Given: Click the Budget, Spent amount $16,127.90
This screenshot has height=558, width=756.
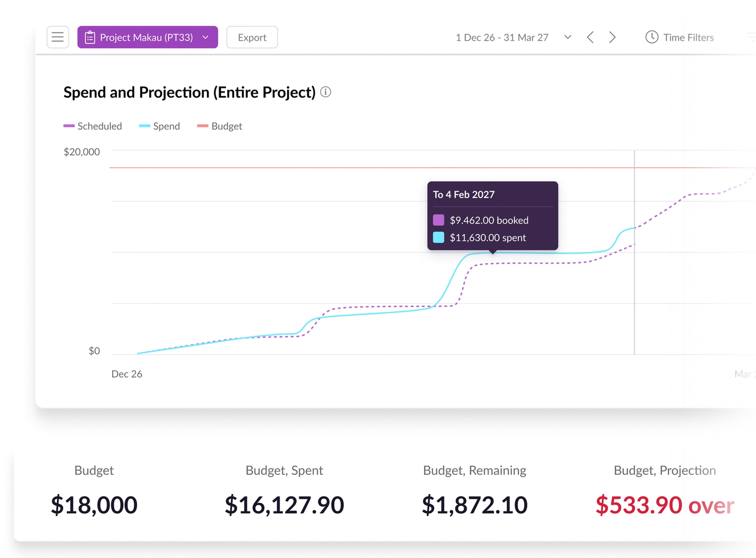Looking at the screenshot, I should [284, 505].
